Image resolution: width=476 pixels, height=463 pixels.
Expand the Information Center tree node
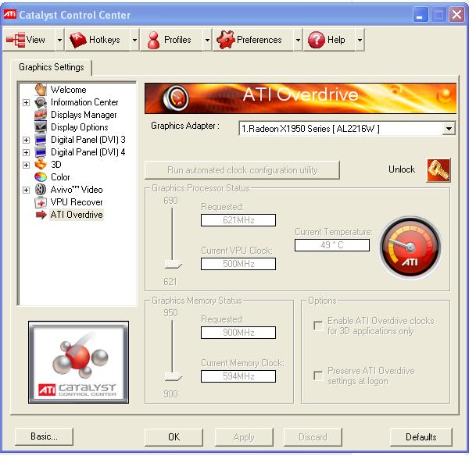pos(26,102)
